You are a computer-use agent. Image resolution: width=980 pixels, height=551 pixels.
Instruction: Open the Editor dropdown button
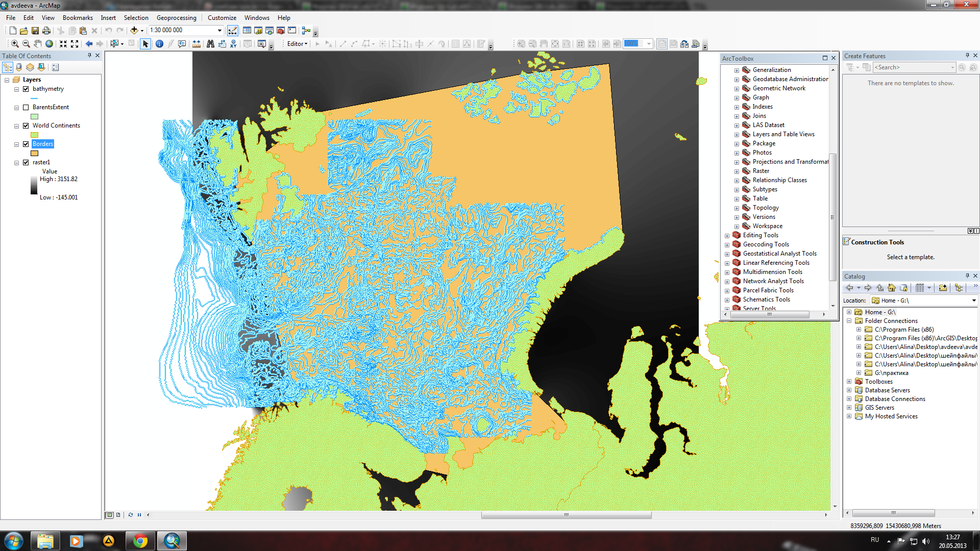tap(297, 44)
